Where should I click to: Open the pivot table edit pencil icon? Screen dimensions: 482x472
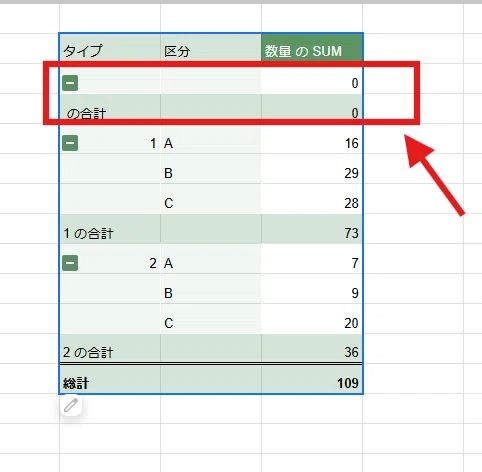(71, 405)
